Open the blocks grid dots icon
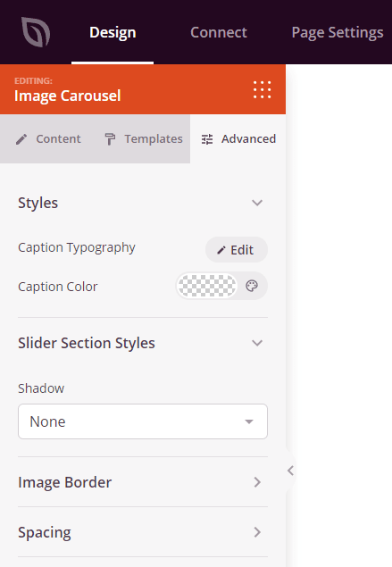The width and height of the screenshot is (392, 567). coord(262,89)
